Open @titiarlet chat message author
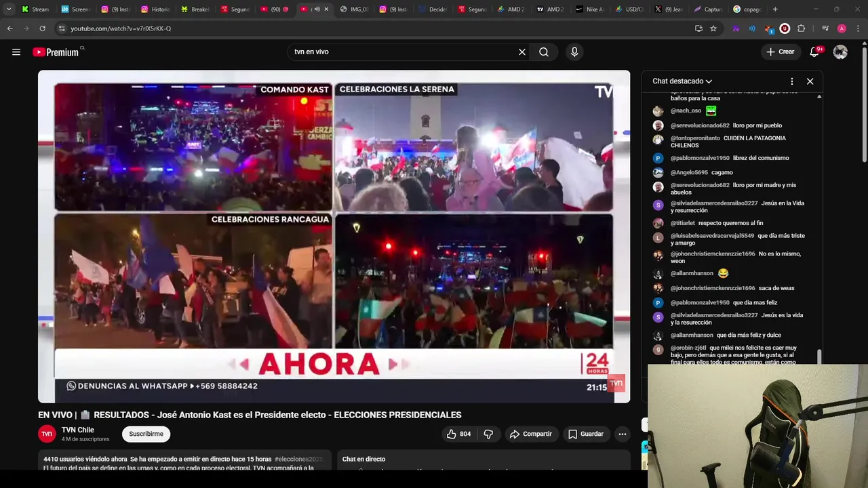The height and width of the screenshot is (488, 868). pos(683,223)
